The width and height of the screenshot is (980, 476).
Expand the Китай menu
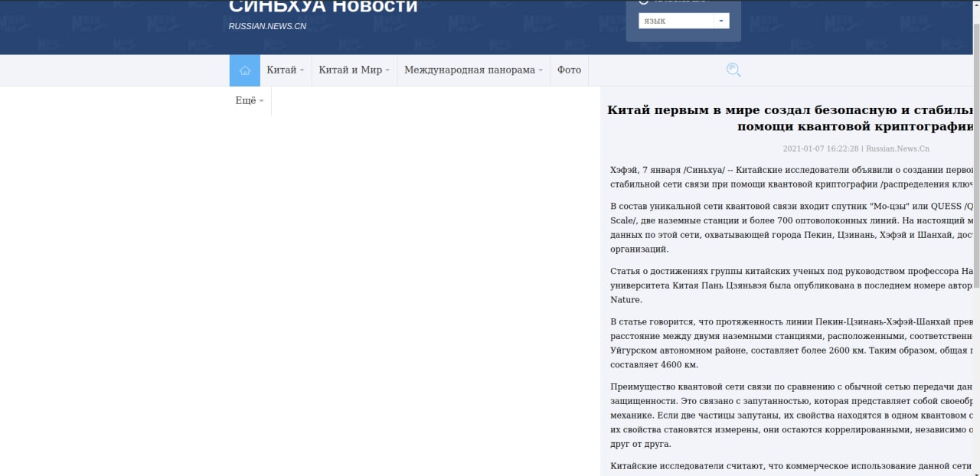(286, 70)
